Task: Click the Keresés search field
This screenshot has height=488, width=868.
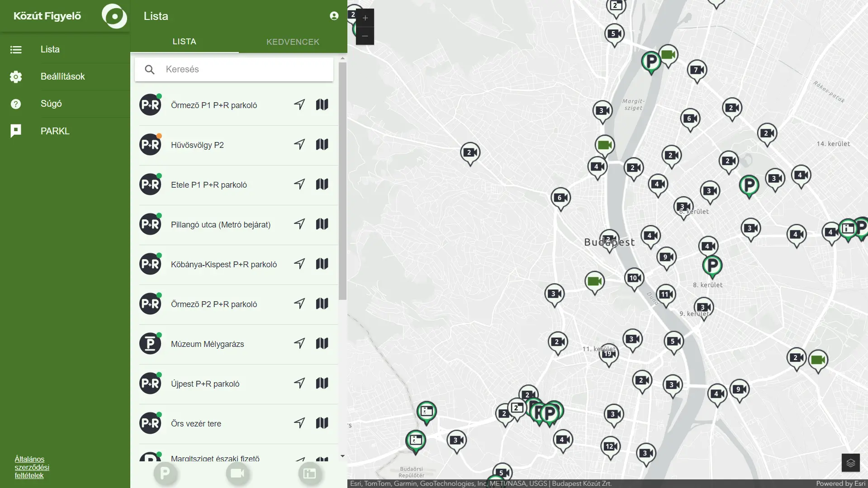Action: pos(244,69)
